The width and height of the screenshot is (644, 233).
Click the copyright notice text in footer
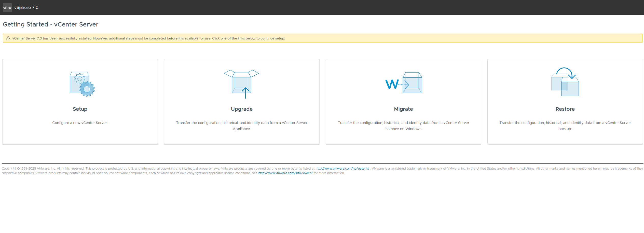[153, 169]
